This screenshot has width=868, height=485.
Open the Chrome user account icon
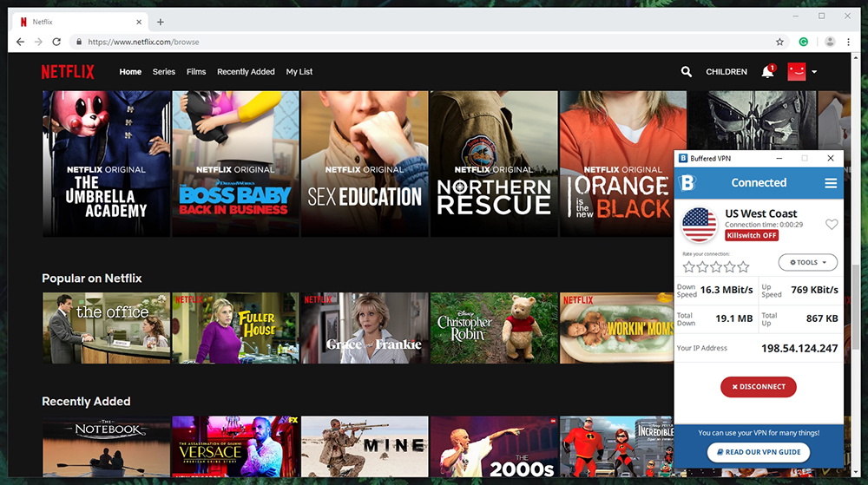830,42
